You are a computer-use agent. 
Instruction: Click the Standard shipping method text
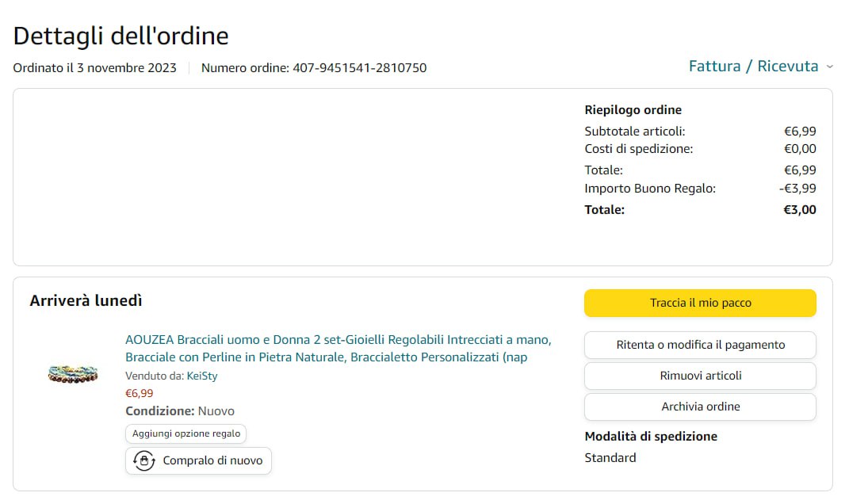pos(610,457)
